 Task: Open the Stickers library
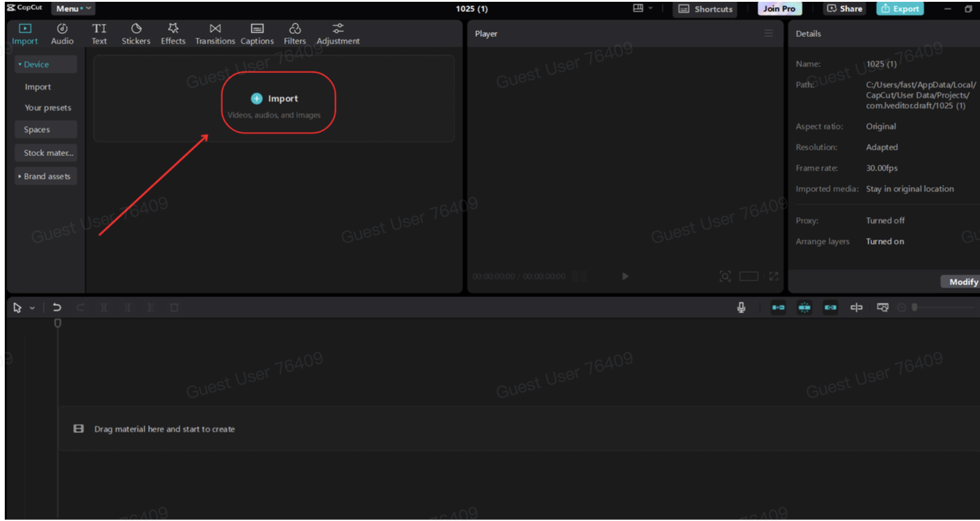pyautogui.click(x=136, y=34)
